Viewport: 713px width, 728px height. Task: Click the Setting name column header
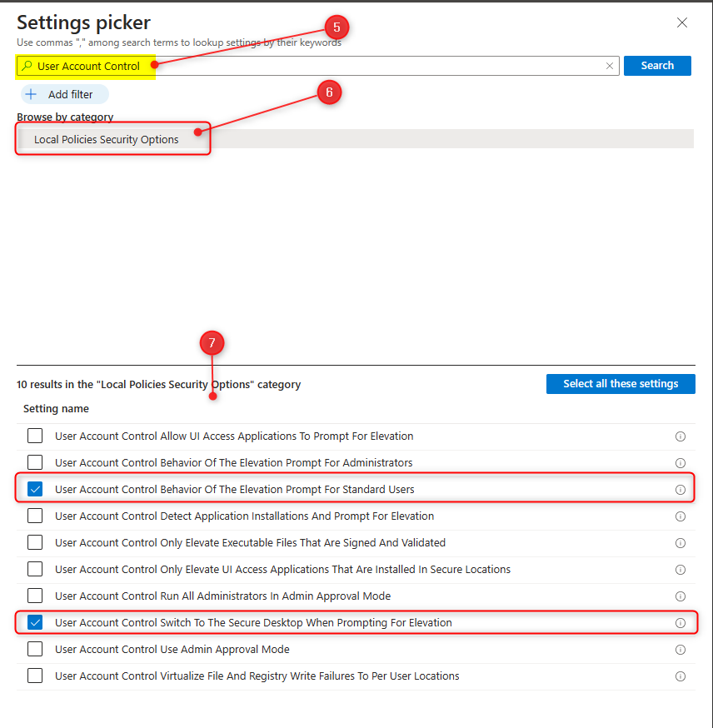[x=56, y=409]
